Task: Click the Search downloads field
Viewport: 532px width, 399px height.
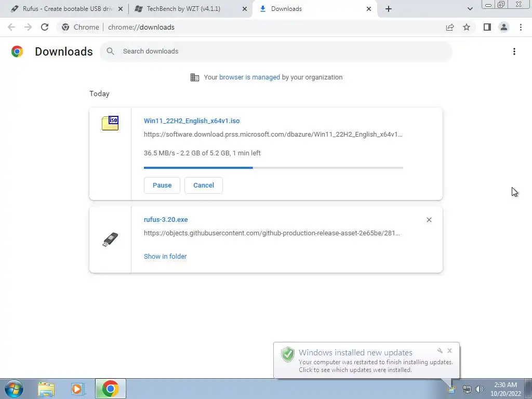Action: tap(276, 51)
